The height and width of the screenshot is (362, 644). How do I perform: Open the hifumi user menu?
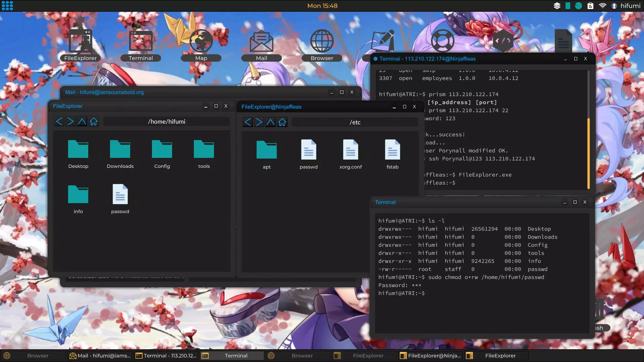(626, 6)
